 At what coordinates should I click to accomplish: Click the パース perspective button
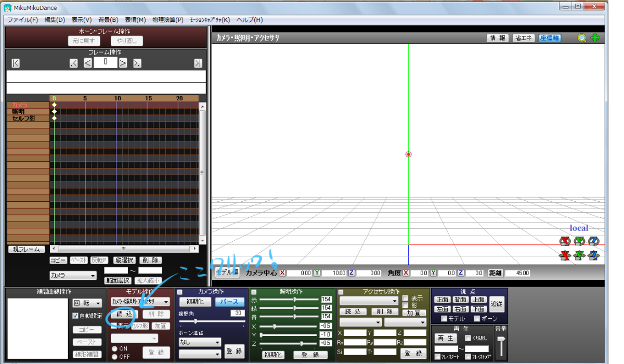tap(229, 302)
